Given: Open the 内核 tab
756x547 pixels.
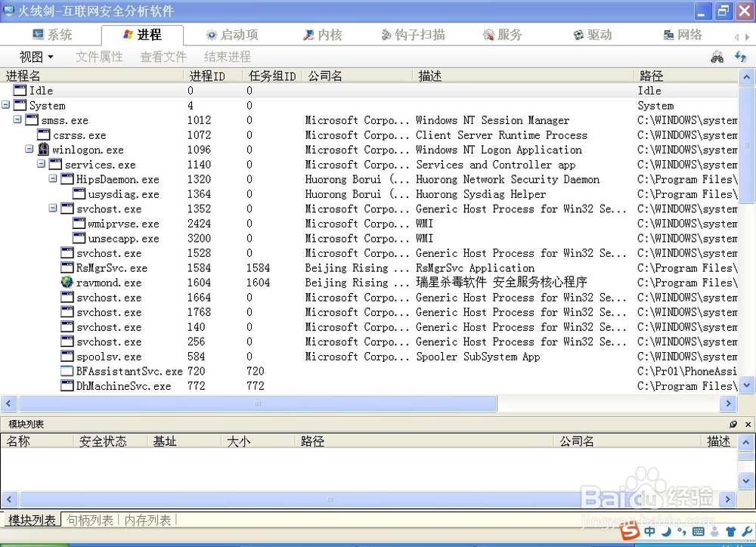Looking at the screenshot, I should (322, 35).
